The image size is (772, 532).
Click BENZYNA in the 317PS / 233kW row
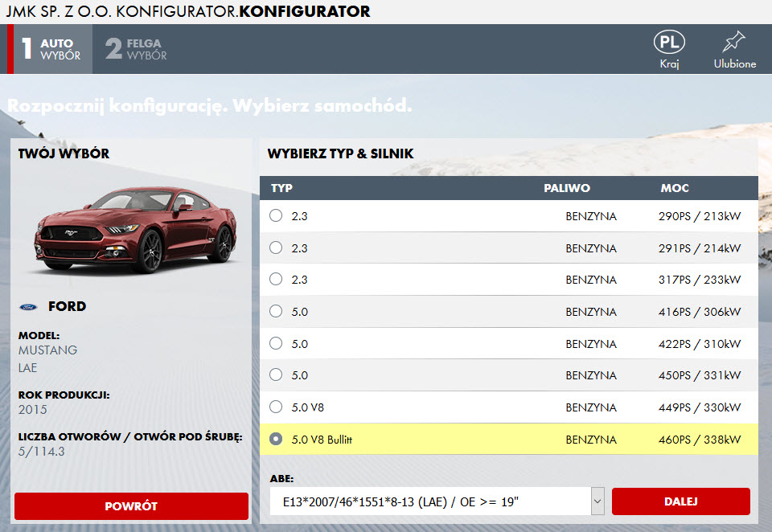(x=591, y=280)
